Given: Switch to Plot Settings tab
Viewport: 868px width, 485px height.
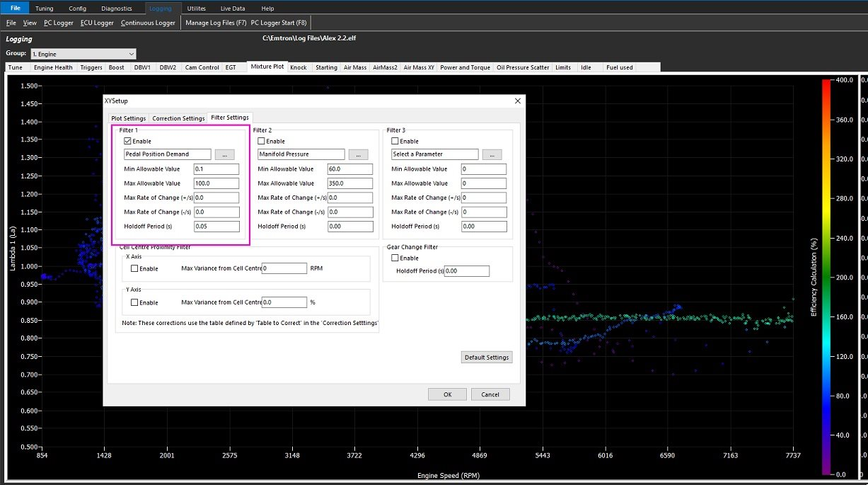Looking at the screenshot, I should pyautogui.click(x=129, y=118).
